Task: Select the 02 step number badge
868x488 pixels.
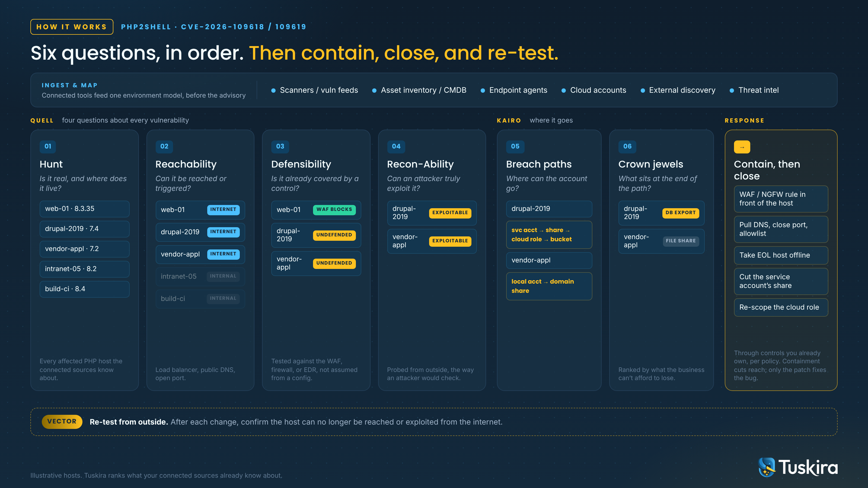Action: click(164, 146)
